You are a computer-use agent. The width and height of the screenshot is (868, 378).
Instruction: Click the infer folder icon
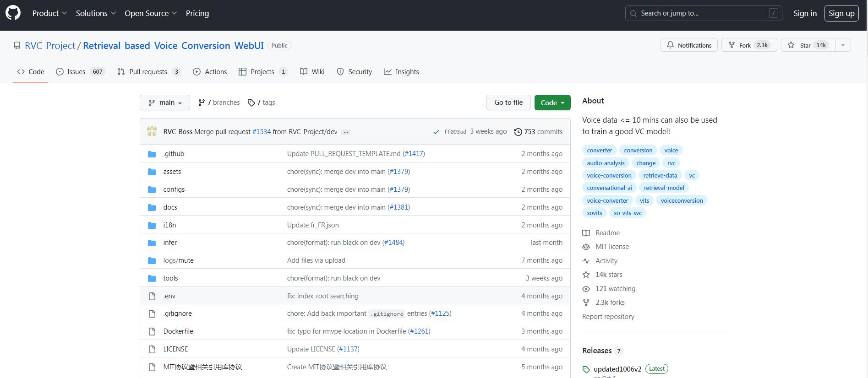(x=152, y=243)
